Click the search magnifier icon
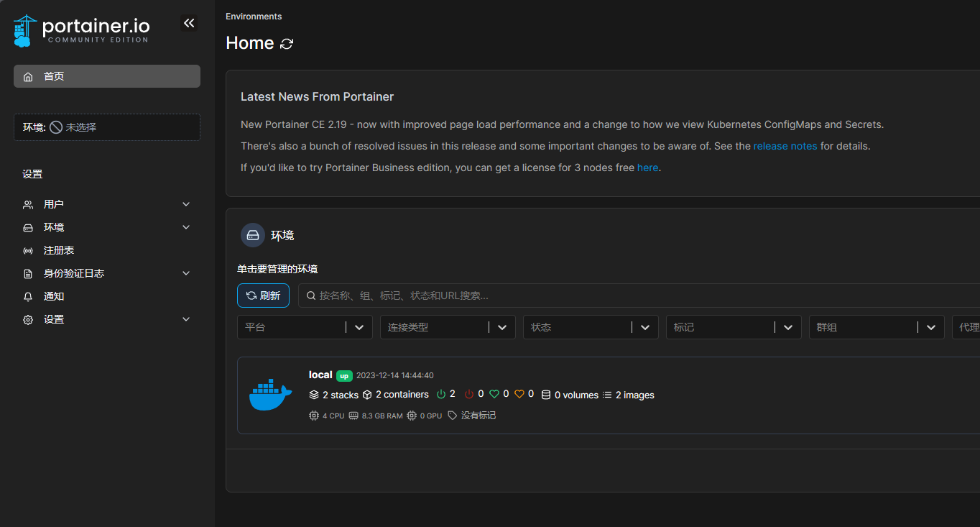980x527 pixels. tap(311, 295)
